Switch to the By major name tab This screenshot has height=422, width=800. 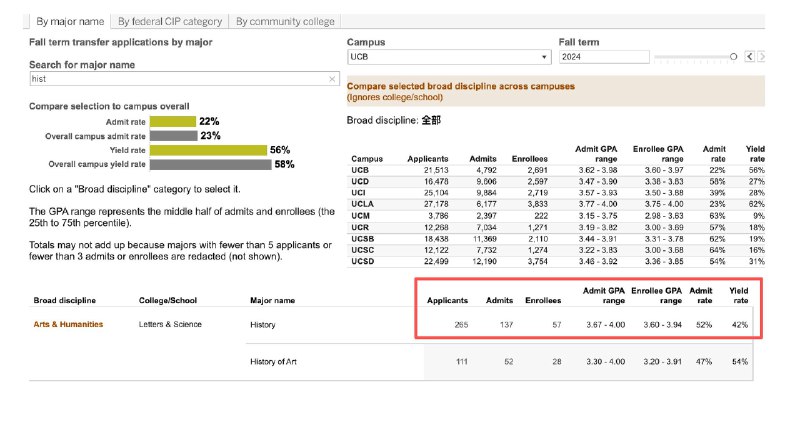70,21
